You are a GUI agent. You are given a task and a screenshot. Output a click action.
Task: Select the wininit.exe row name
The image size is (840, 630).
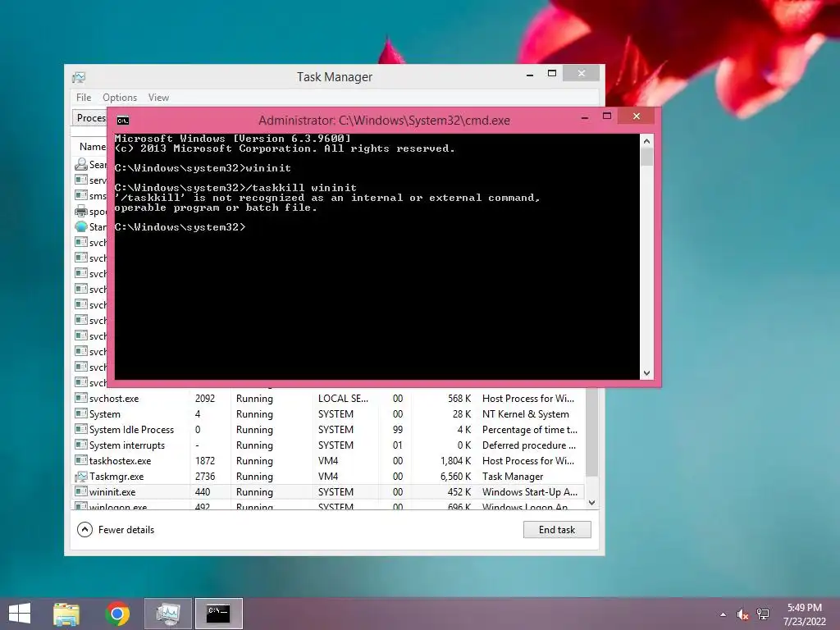click(x=112, y=492)
